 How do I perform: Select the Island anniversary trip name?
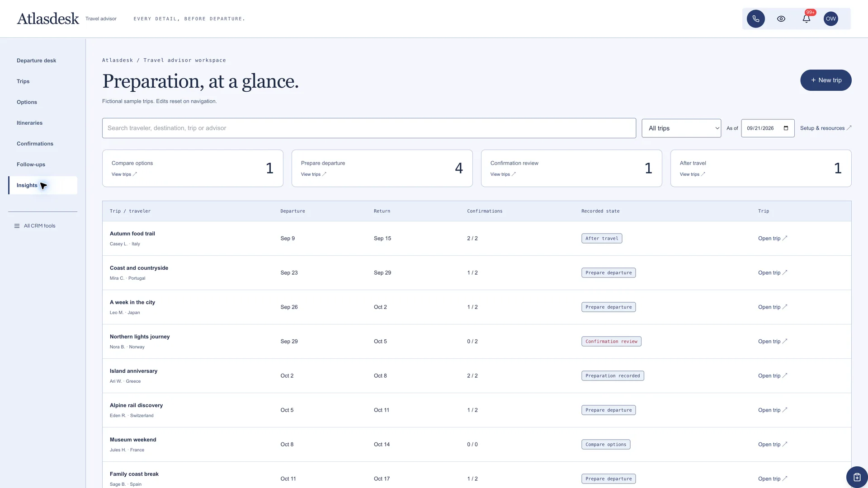coord(133,371)
